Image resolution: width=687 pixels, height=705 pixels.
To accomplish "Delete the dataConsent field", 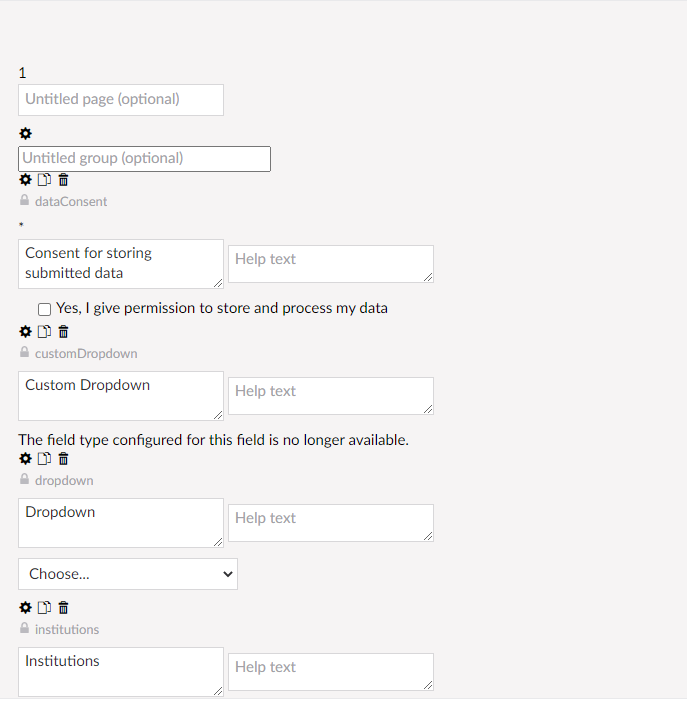I will coord(63,180).
